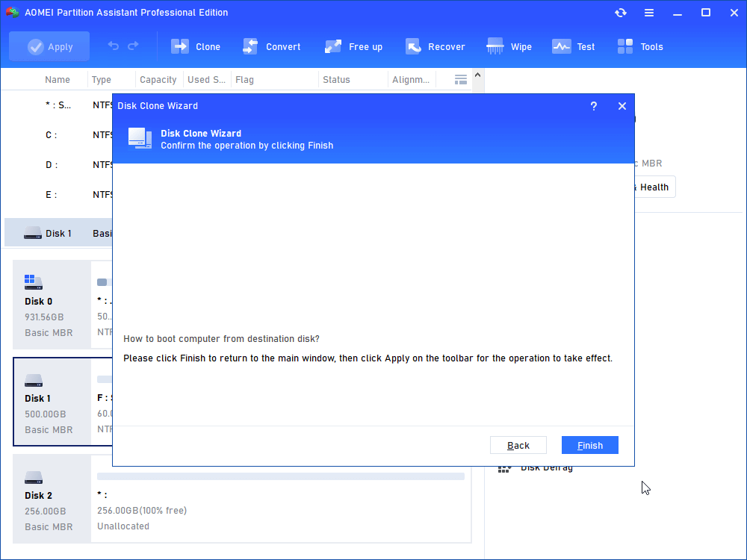Click the Disk 0 Windows drive icon
This screenshot has height=560, width=747.
[x=34, y=282]
